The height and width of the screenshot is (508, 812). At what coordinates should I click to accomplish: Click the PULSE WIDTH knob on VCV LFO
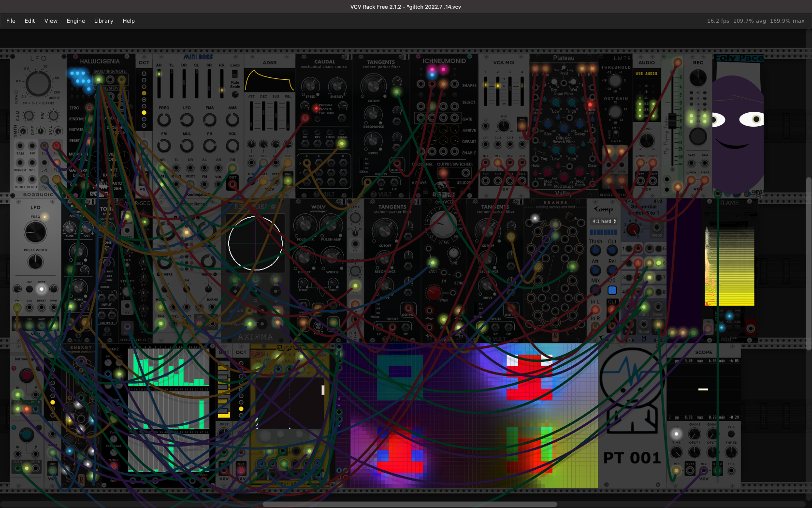click(35, 262)
